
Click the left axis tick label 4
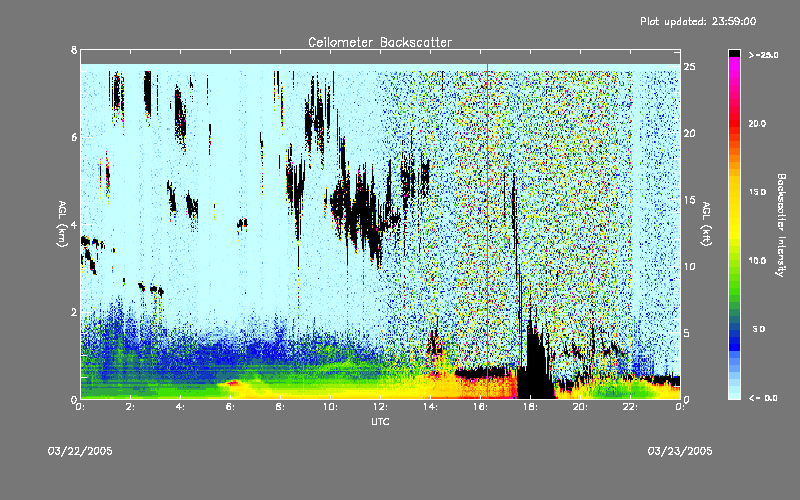(x=74, y=224)
